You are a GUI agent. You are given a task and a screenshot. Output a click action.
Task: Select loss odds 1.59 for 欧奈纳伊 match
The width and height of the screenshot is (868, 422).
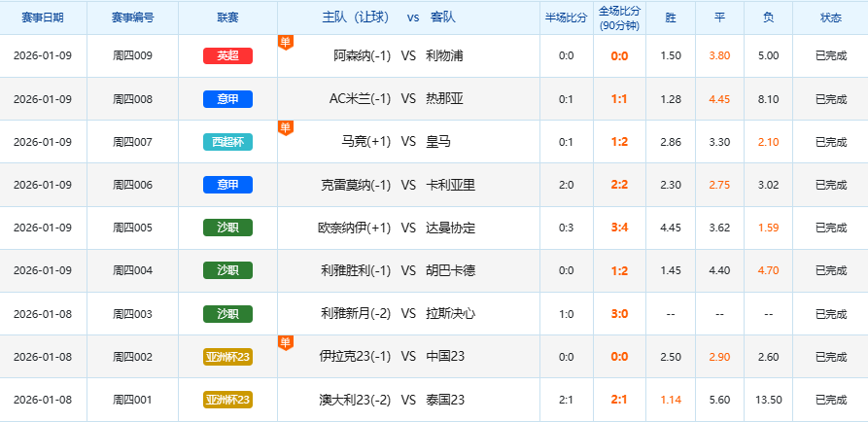coord(768,228)
